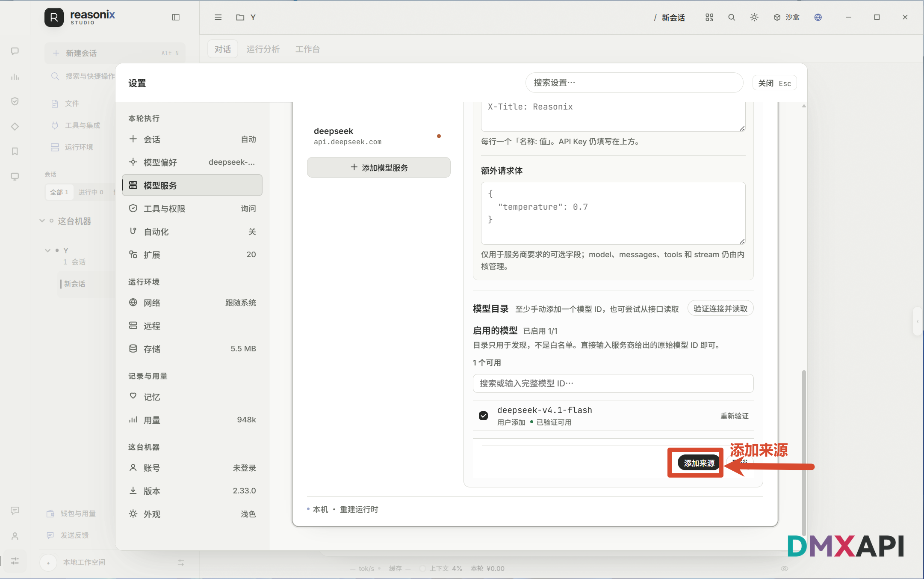Focus the 搜索设置 search field

634,83
